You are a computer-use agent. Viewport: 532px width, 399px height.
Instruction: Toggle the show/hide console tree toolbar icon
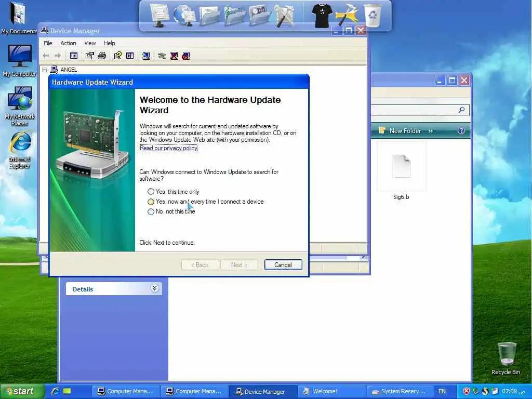(x=74, y=56)
